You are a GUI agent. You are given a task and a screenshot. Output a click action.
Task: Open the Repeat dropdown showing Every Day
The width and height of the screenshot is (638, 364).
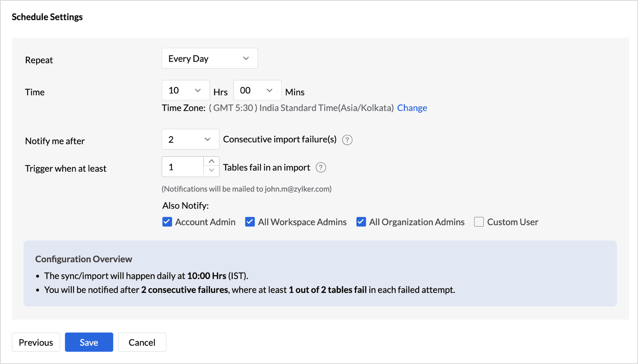click(210, 58)
